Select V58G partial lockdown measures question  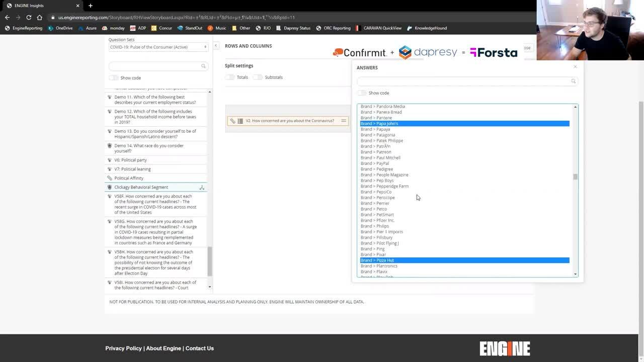(155, 232)
